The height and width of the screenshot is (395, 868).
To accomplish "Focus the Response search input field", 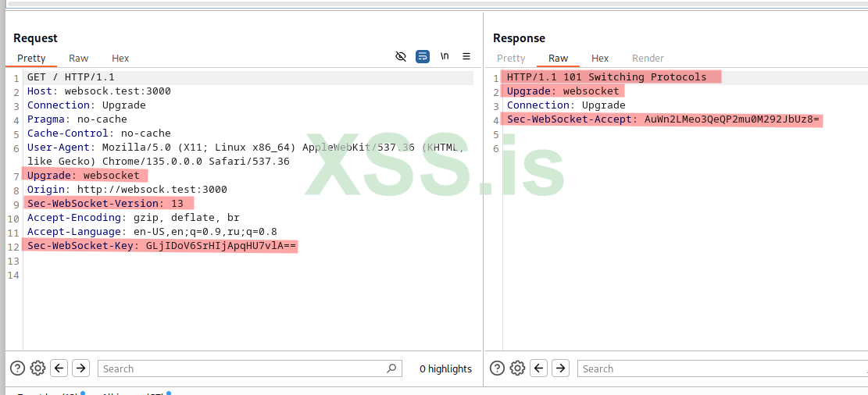I will (x=723, y=368).
